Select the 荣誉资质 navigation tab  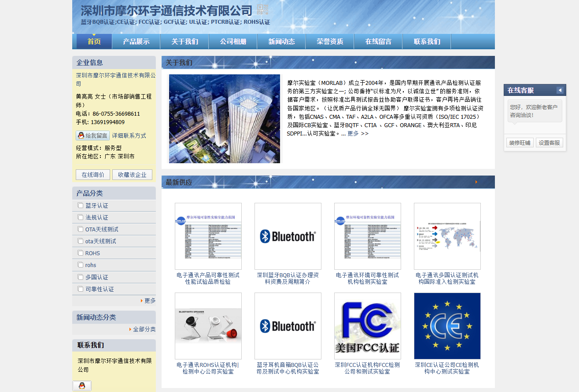[x=329, y=41]
